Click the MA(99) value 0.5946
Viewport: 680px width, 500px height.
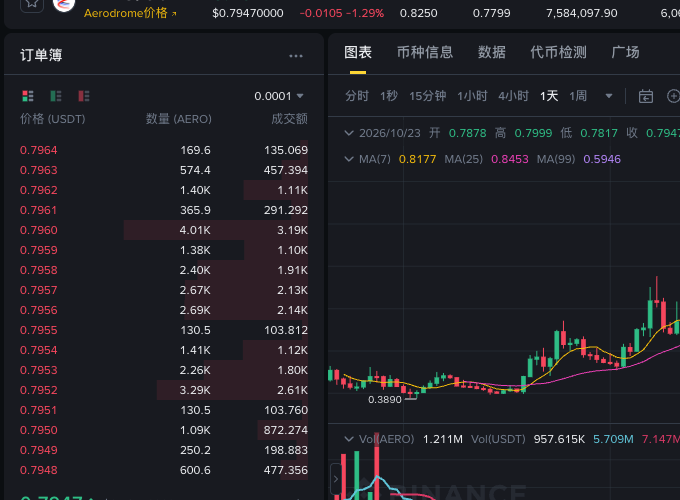click(x=602, y=159)
